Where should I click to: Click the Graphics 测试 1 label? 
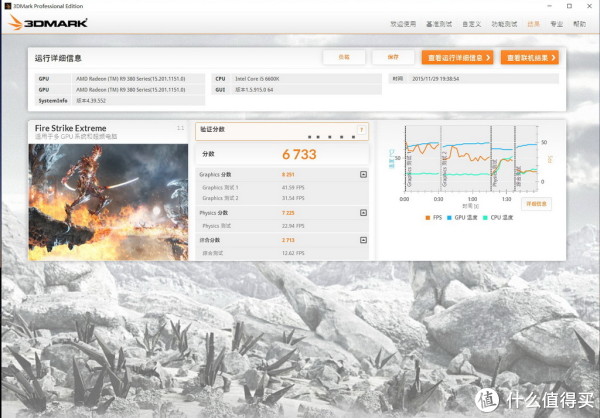220,188
